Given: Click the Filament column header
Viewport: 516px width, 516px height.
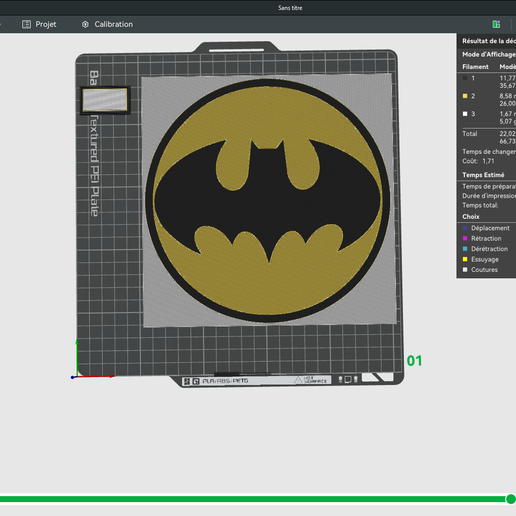Looking at the screenshot, I should 475,67.
